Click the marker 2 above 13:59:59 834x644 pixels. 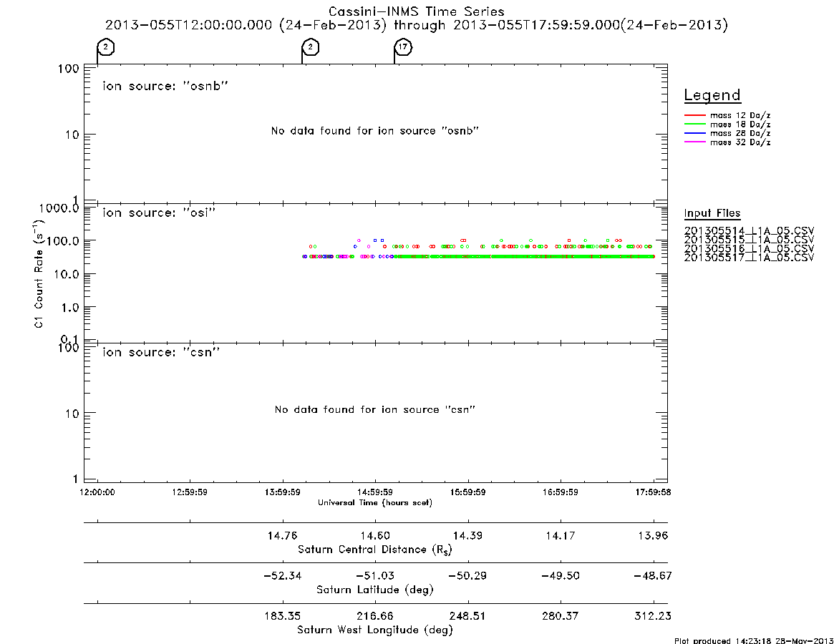pyautogui.click(x=311, y=47)
